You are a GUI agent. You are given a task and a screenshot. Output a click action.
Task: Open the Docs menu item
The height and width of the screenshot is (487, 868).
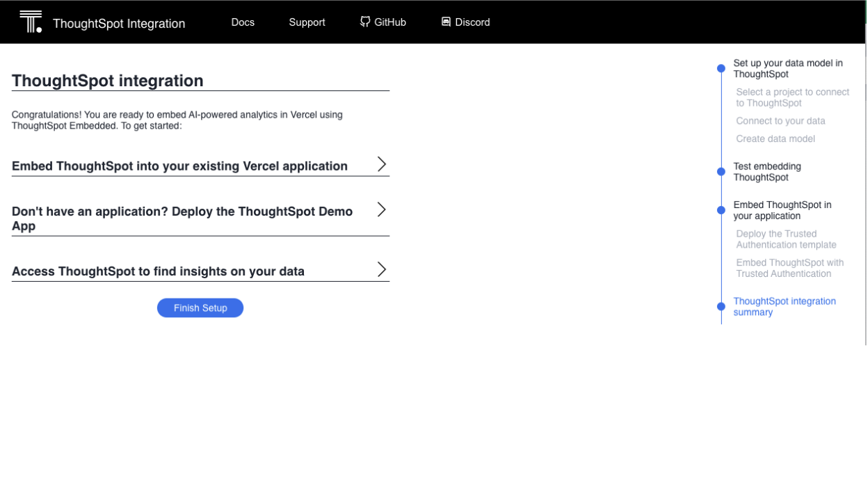pyautogui.click(x=243, y=22)
